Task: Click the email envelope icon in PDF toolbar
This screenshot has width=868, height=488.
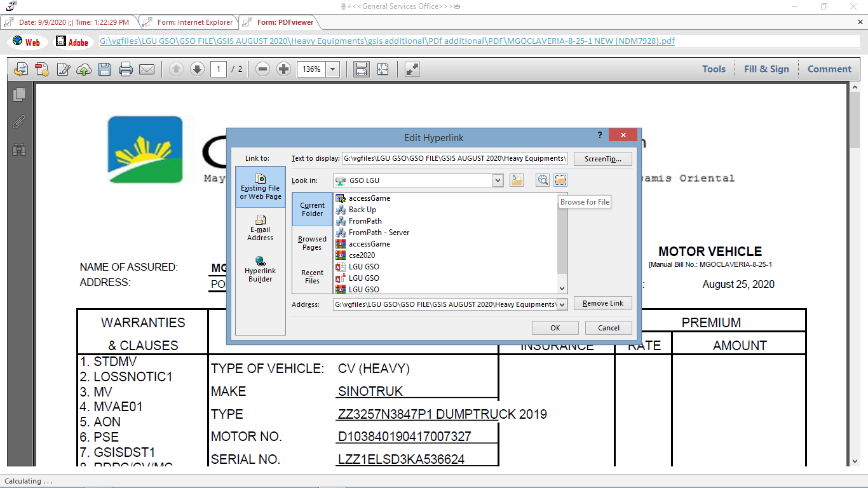Action: click(x=147, y=69)
